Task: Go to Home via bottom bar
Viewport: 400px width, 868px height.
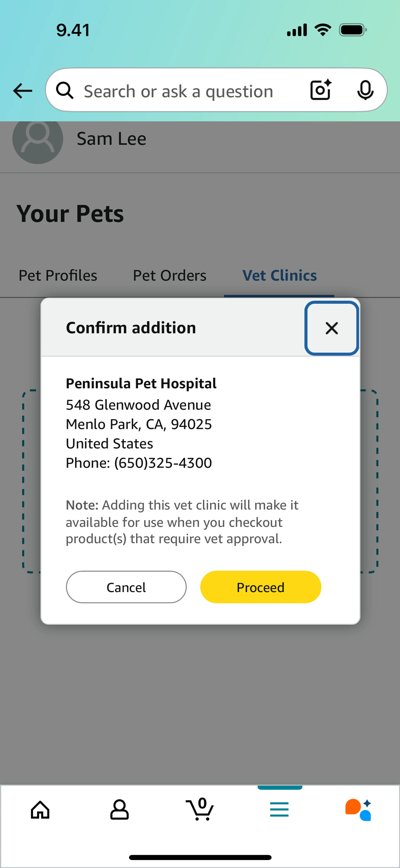Action: pos(40,810)
